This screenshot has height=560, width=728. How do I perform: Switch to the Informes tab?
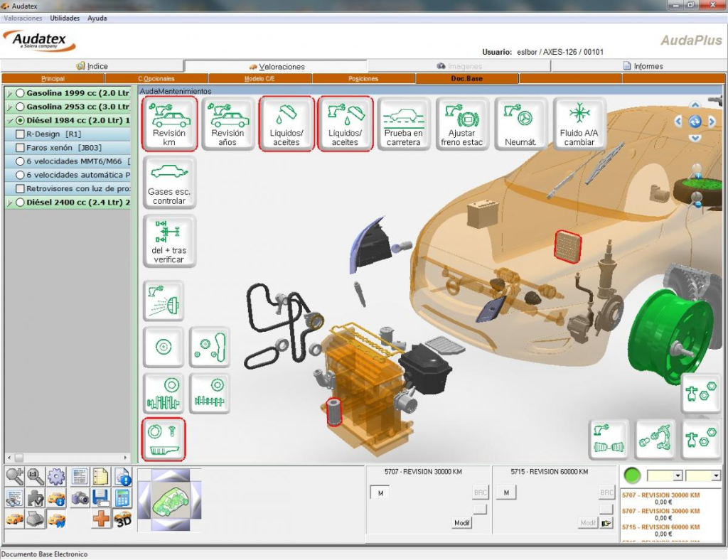tap(643, 66)
